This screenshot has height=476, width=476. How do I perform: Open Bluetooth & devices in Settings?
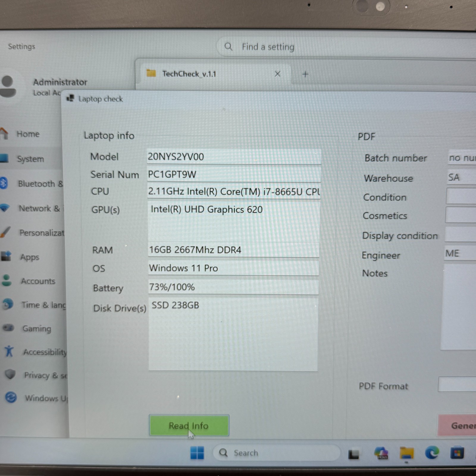[32, 184]
